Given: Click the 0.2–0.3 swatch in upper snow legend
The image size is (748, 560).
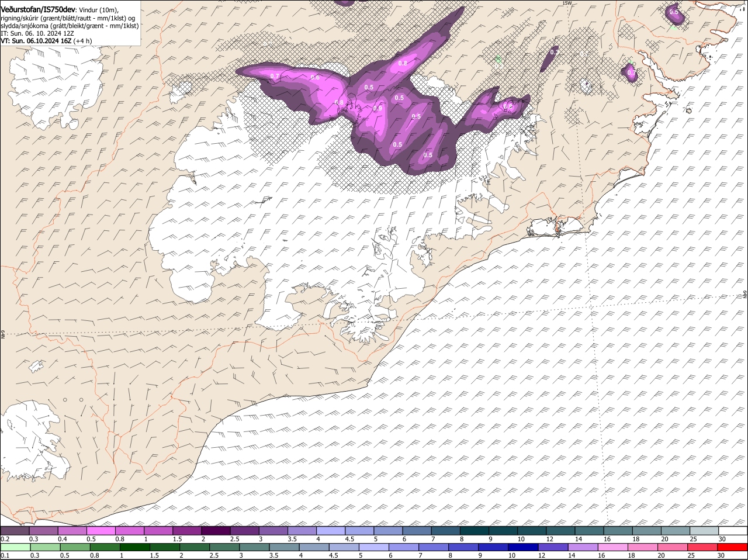Looking at the screenshot, I should pos(15,531).
